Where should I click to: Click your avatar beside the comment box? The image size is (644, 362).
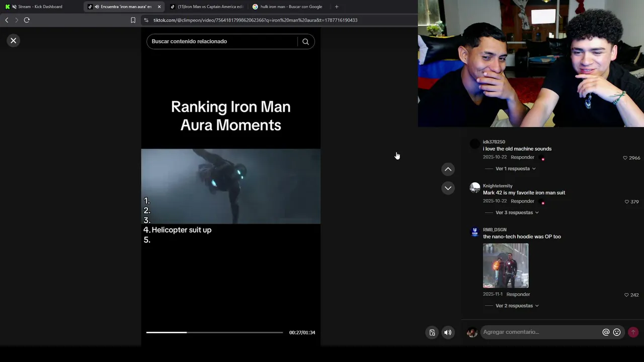click(x=472, y=332)
